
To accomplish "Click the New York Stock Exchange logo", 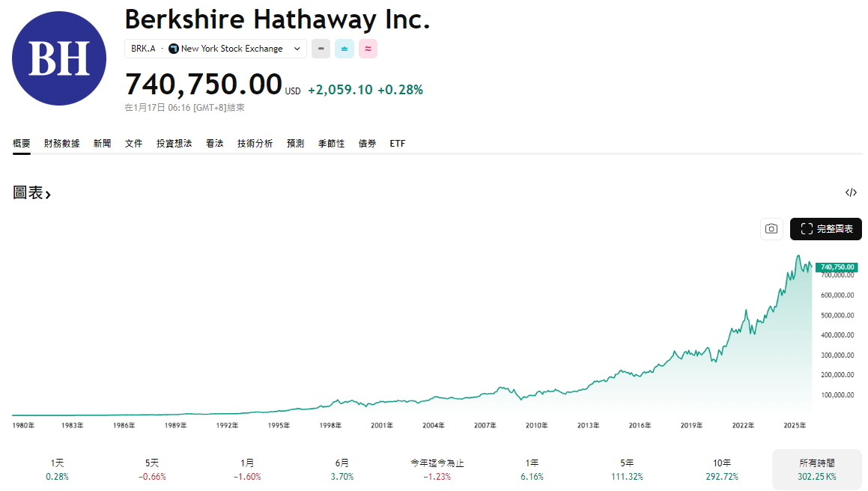I will coord(174,49).
